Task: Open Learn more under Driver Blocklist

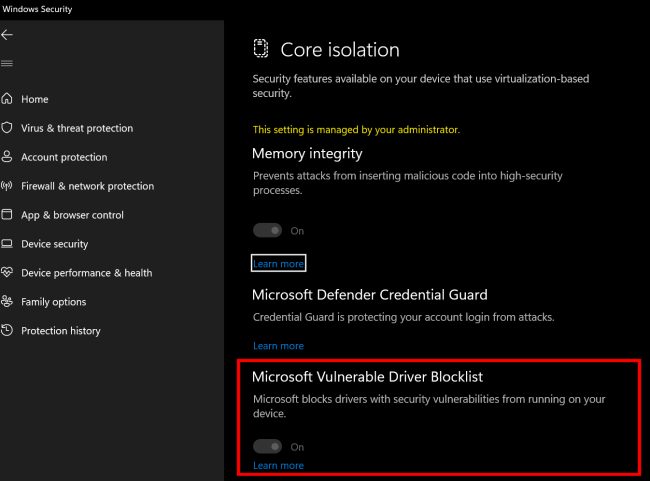Action: click(x=279, y=466)
